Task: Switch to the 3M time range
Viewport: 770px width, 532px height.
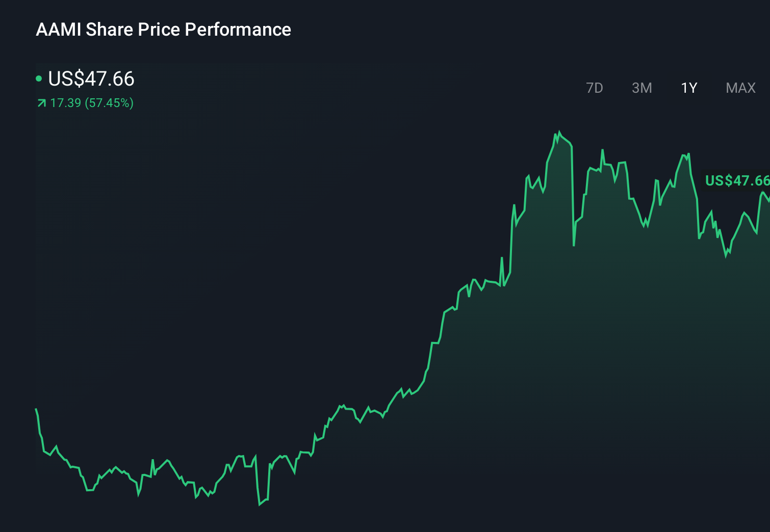Action: pyautogui.click(x=641, y=88)
